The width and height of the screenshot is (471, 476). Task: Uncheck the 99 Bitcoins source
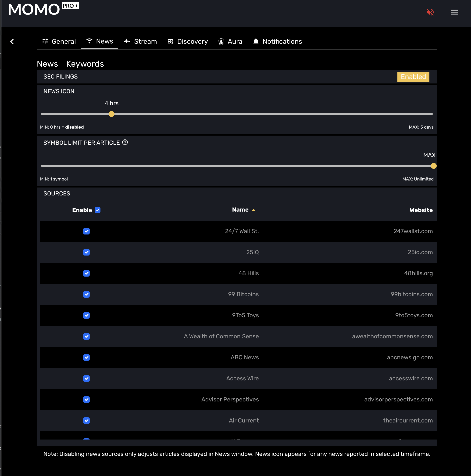[86, 294]
